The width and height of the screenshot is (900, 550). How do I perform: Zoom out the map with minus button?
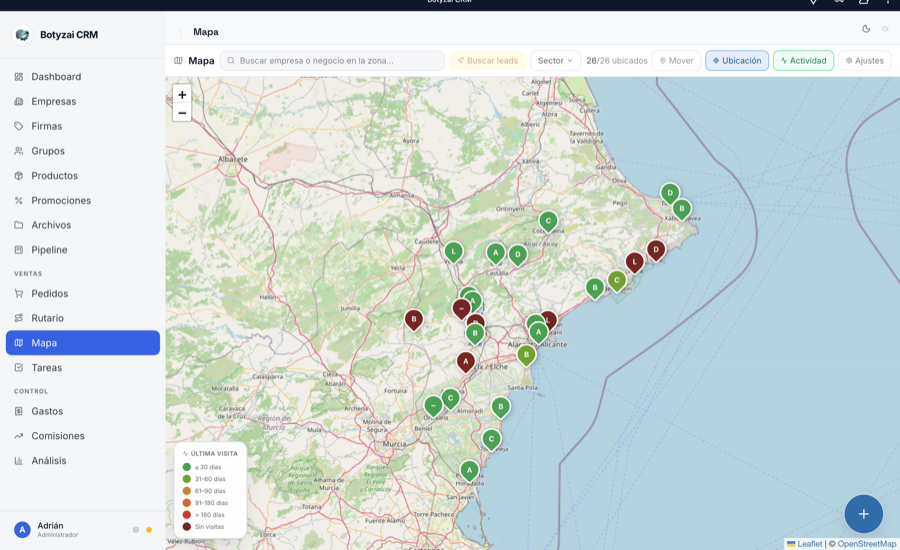click(182, 113)
